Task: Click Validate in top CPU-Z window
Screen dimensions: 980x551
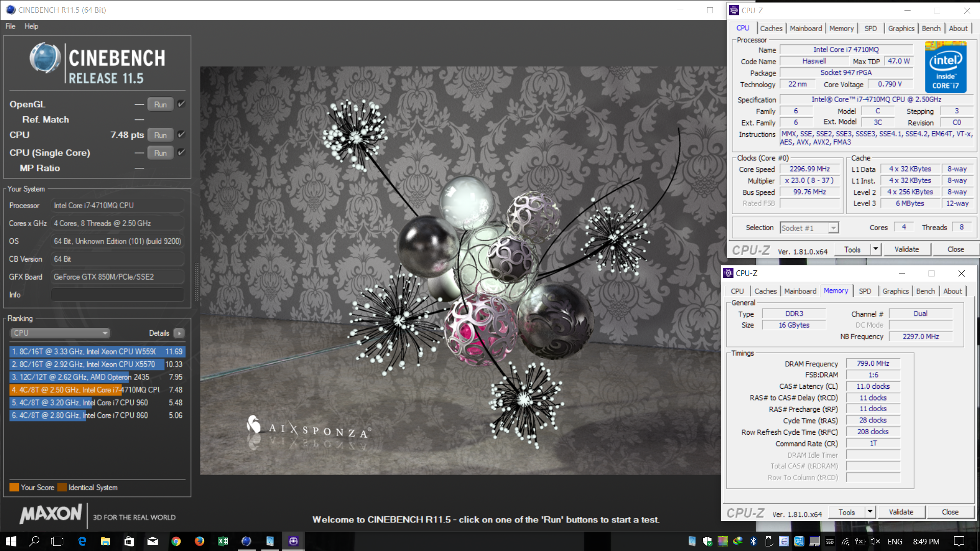Action: [x=906, y=249]
